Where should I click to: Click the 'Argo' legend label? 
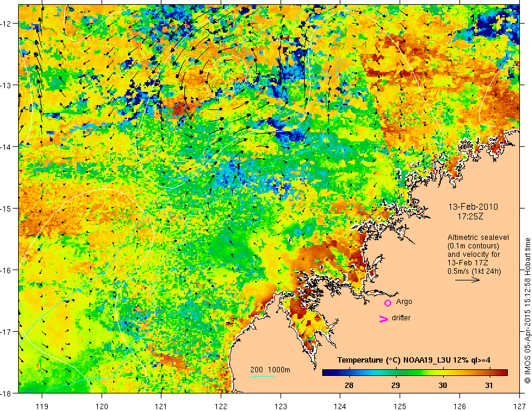[x=404, y=302]
